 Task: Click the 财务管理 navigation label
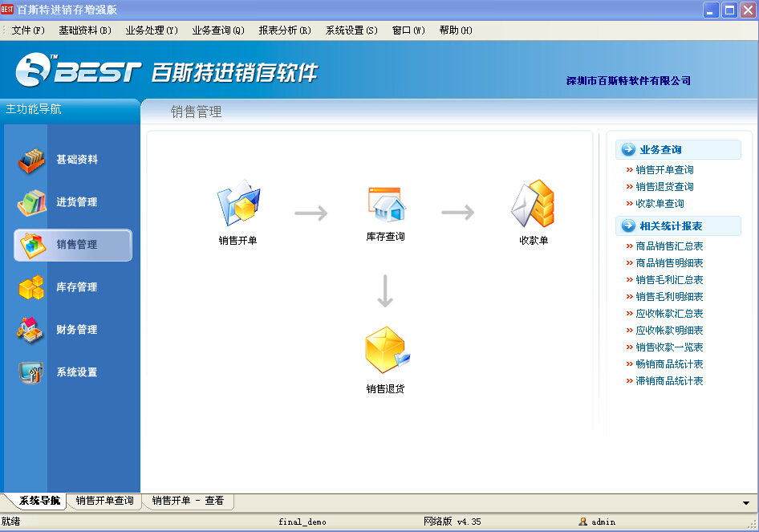tap(77, 330)
